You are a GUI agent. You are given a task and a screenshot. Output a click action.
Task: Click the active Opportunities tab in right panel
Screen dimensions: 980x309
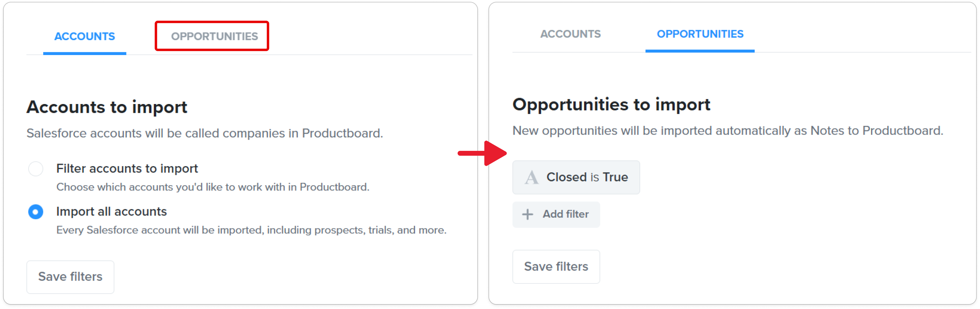click(700, 34)
